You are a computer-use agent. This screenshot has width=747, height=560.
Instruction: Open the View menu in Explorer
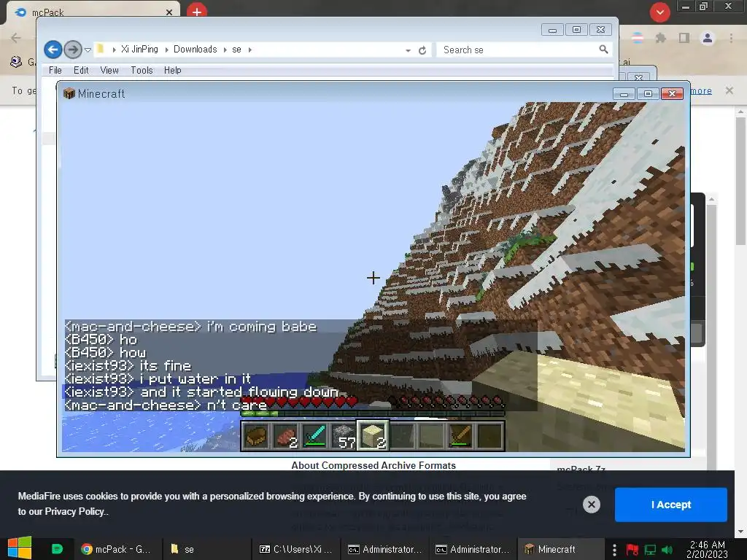pyautogui.click(x=109, y=71)
